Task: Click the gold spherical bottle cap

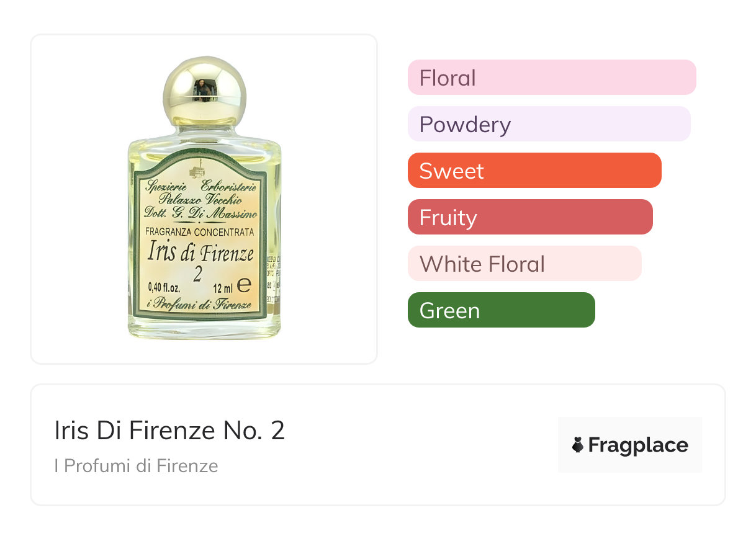Action: coord(205,91)
